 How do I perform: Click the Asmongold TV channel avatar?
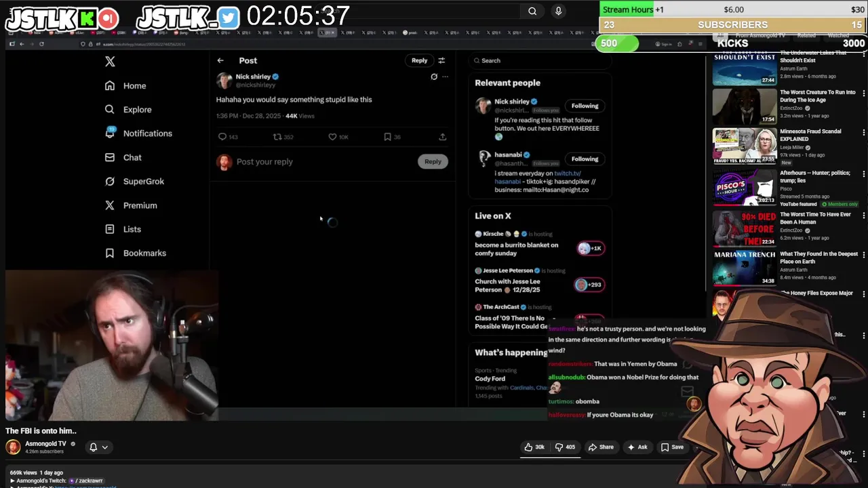click(x=13, y=447)
